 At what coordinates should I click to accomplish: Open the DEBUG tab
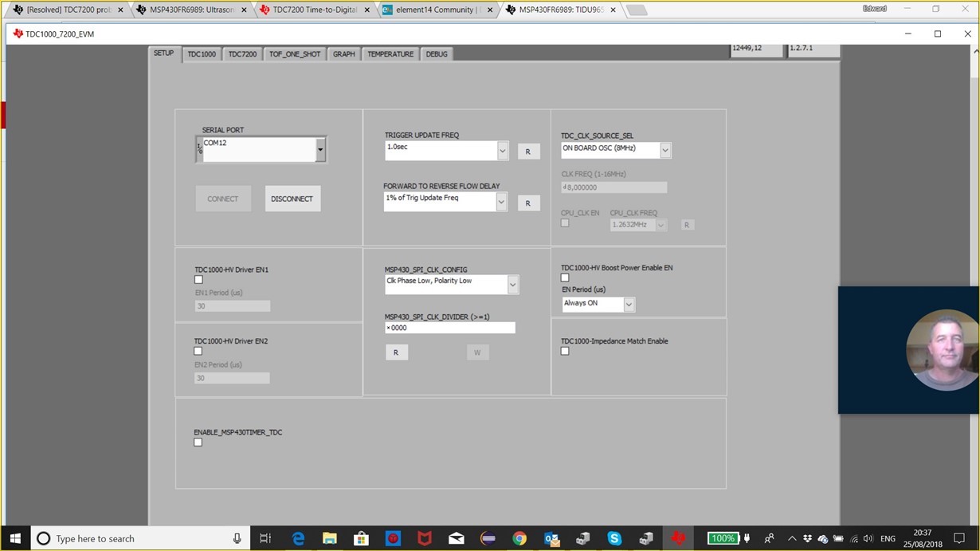pyautogui.click(x=437, y=54)
